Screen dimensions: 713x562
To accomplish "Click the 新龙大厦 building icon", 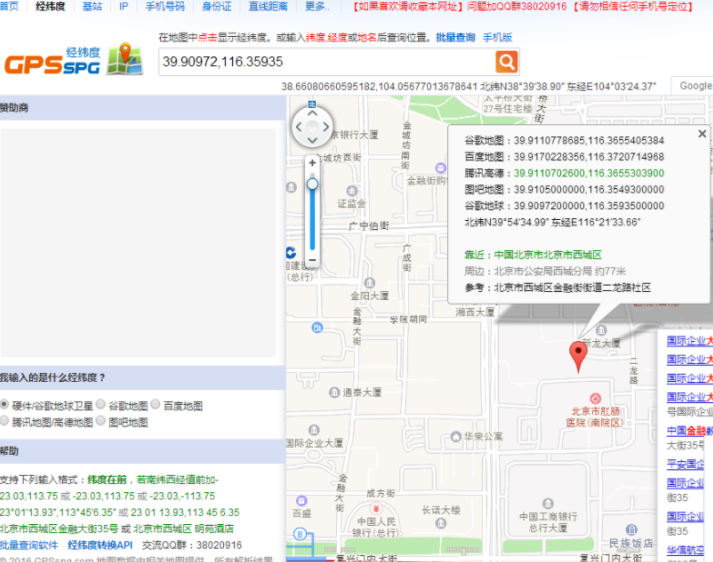I will pos(601,330).
